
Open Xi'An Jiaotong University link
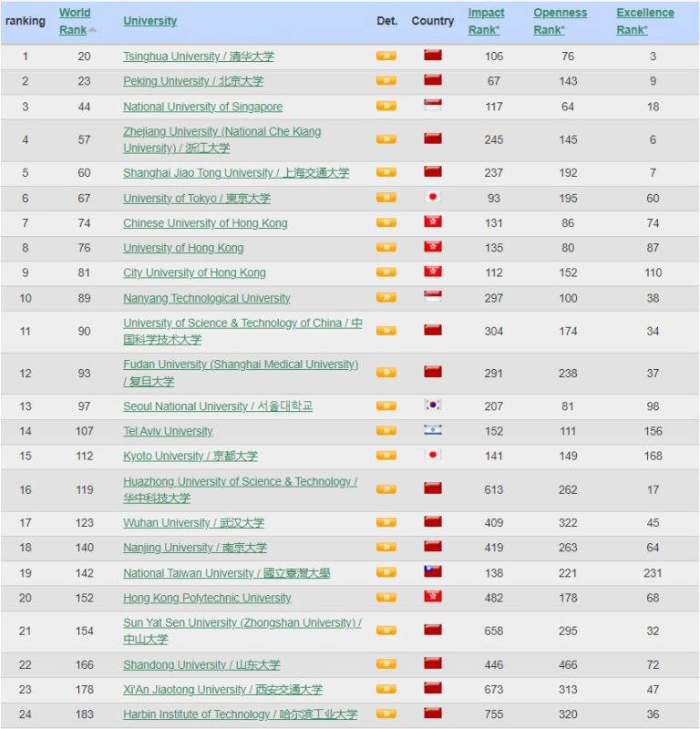coord(222,690)
